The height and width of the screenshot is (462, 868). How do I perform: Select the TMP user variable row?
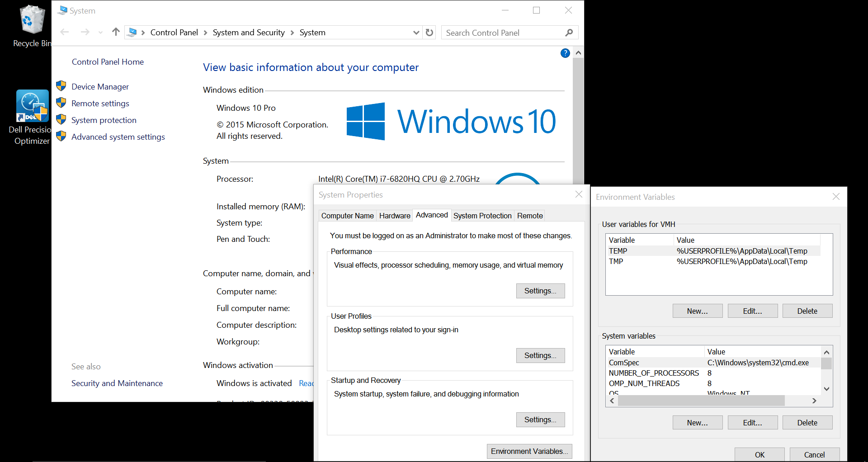pyautogui.click(x=713, y=261)
